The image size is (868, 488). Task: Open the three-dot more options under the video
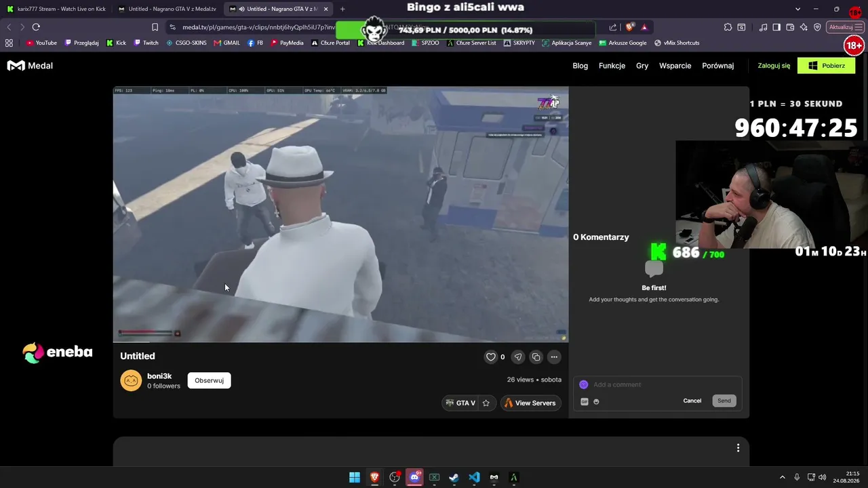[x=554, y=357]
